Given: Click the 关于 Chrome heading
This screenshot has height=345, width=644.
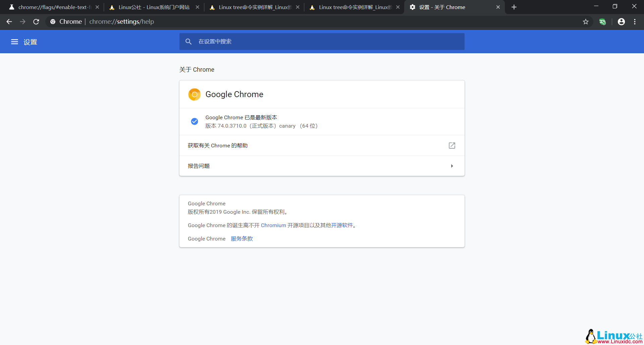Looking at the screenshot, I should [197, 70].
